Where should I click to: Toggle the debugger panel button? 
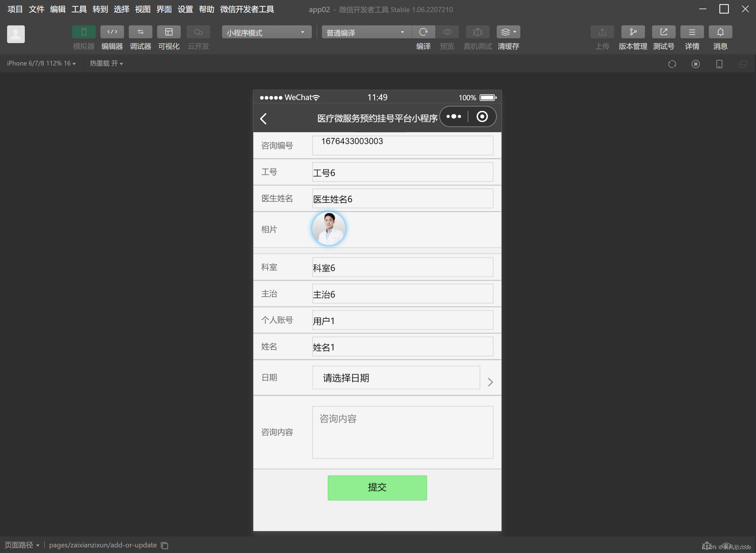140,32
